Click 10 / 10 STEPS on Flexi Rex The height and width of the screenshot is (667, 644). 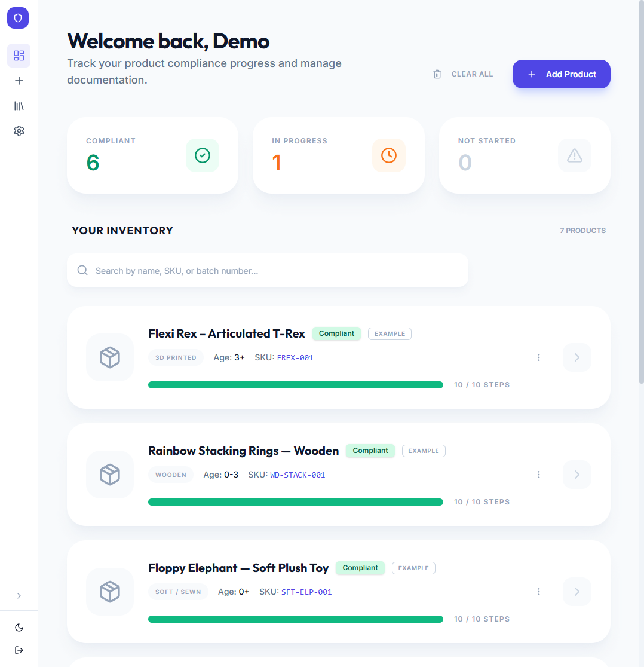coord(482,385)
